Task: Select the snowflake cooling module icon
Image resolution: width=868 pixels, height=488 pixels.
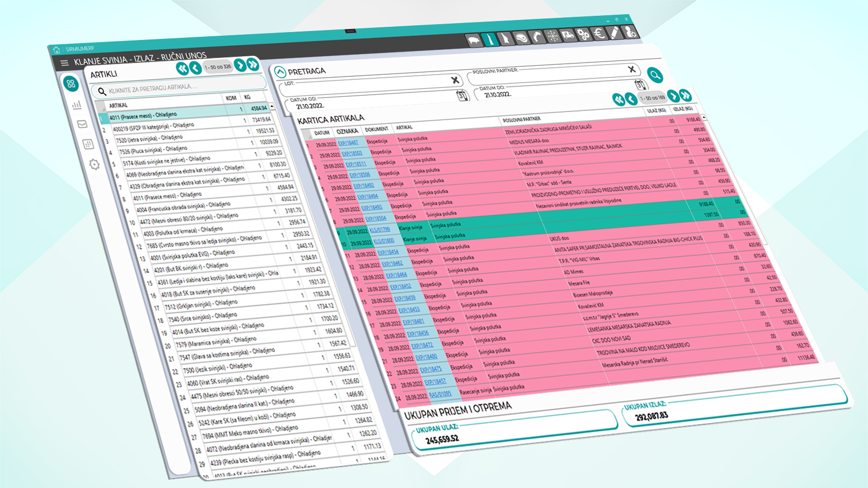Action: (552, 37)
